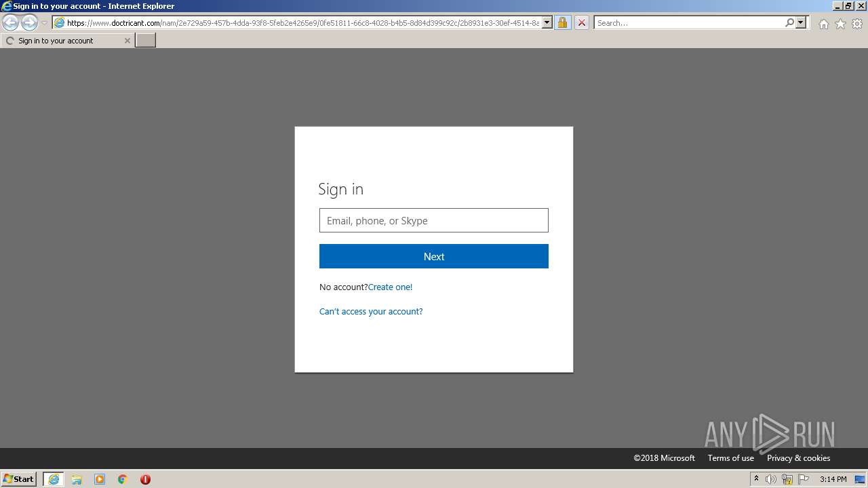Screen dimensions: 868x488
Task: Click the Email, phone, or Skype field
Action: coord(434,220)
